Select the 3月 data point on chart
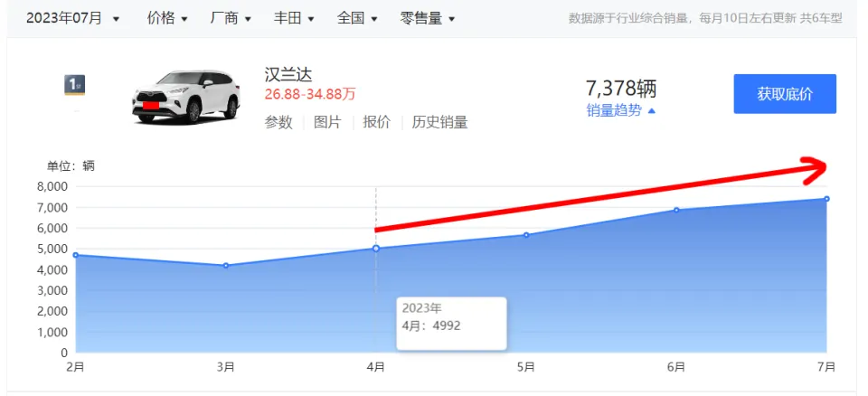Viewport: 868px width, 396px height. click(x=226, y=265)
